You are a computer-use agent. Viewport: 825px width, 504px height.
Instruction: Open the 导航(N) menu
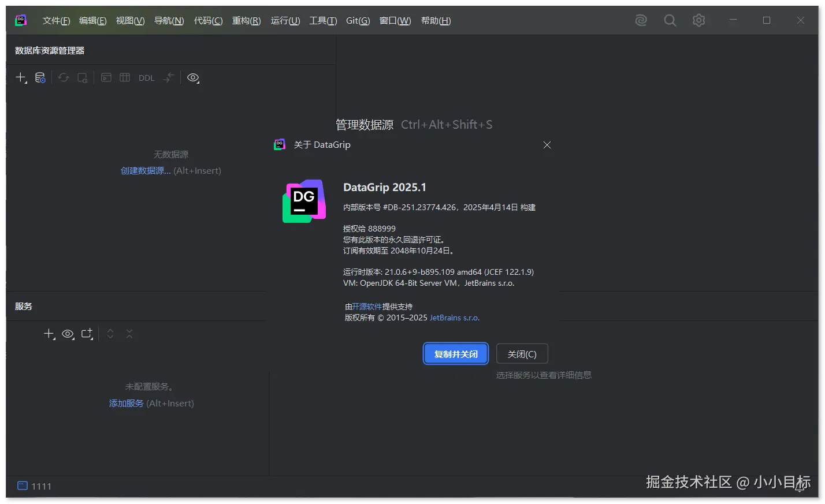169,21
